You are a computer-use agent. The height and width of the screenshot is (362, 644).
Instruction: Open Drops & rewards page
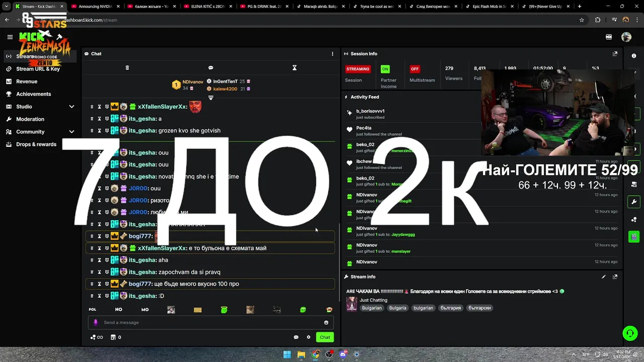36,144
